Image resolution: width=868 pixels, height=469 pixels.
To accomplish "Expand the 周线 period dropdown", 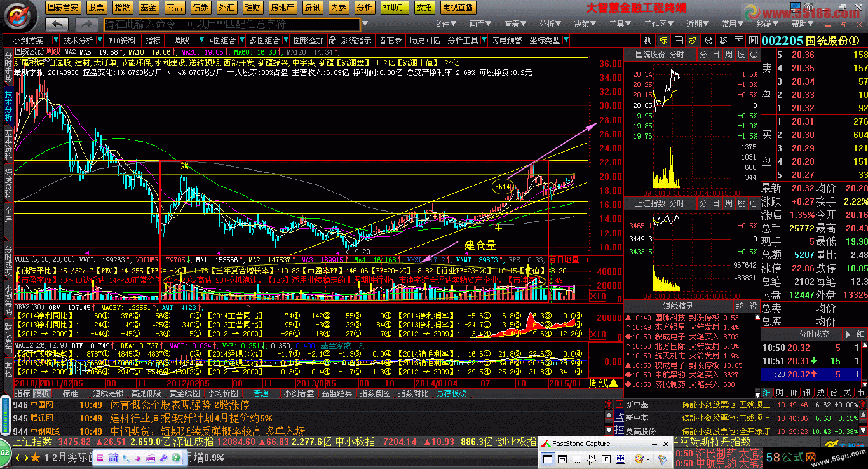I will (x=201, y=41).
